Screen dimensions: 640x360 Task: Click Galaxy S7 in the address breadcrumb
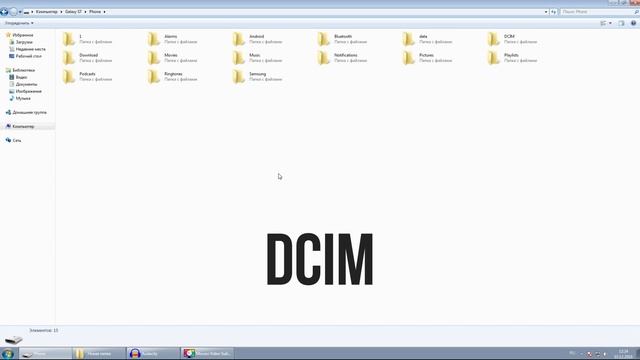pos(73,12)
